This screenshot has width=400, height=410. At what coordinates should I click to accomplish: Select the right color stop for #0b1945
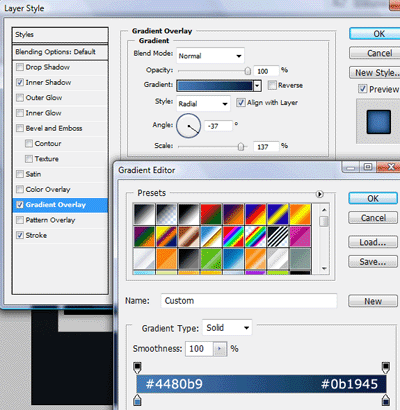[386, 400]
